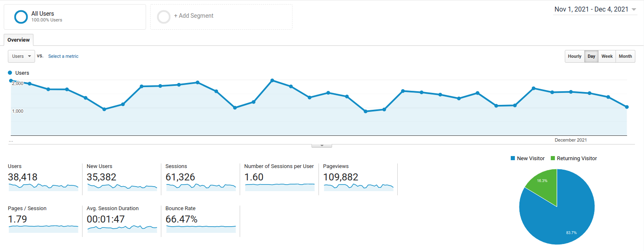Screen dimensions: 644x251
Task: Click the empty Add Segment circle icon
Action: coord(164,17)
